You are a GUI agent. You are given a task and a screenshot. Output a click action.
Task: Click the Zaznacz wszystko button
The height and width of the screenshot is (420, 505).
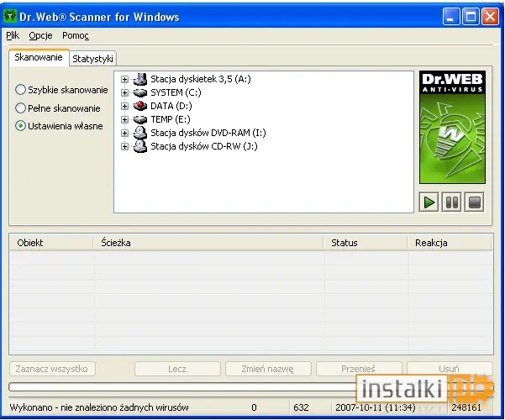pos(52,369)
